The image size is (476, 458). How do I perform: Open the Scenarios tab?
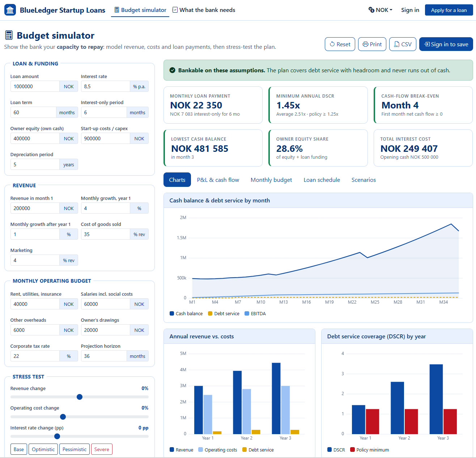[364, 180]
